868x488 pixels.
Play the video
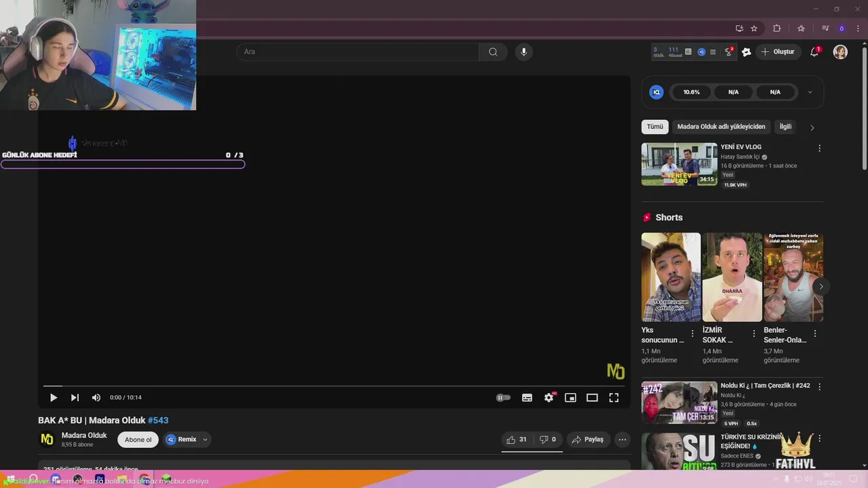[54, 398]
